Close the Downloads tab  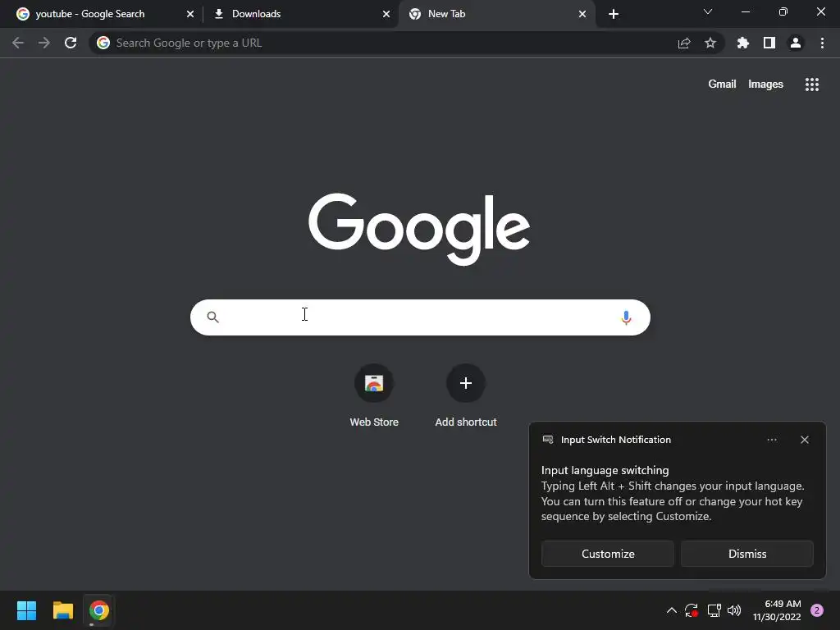(386, 14)
